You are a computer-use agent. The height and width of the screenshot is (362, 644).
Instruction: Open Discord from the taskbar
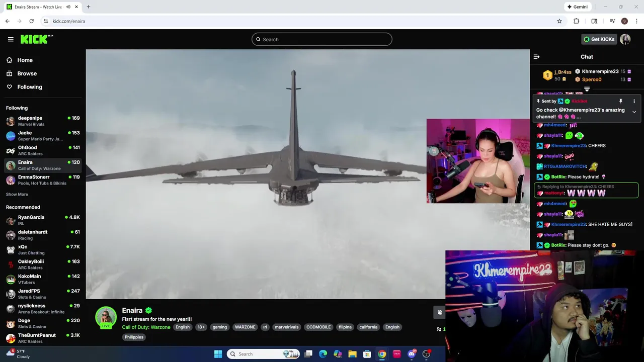point(412,354)
